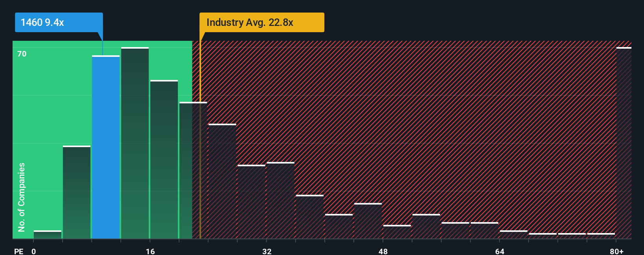Click the '80+' x-axis tick label
The height and width of the screenshot is (255, 644).
click(x=617, y=251)
